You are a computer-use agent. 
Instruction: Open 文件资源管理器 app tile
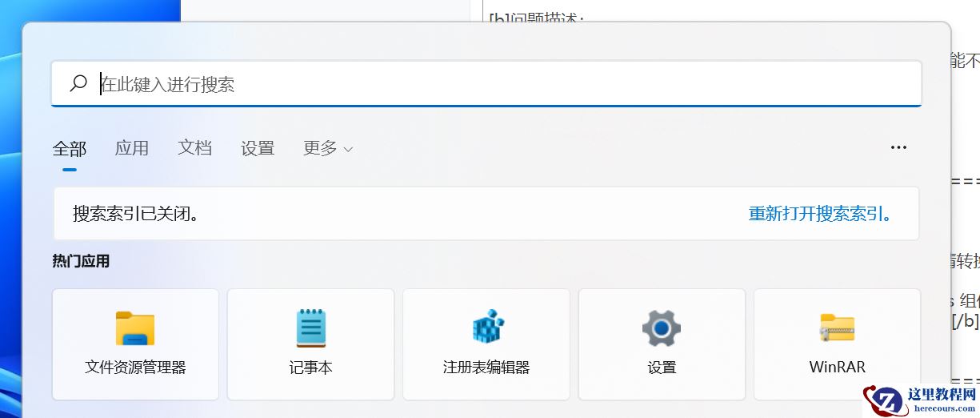click(135, 344)
